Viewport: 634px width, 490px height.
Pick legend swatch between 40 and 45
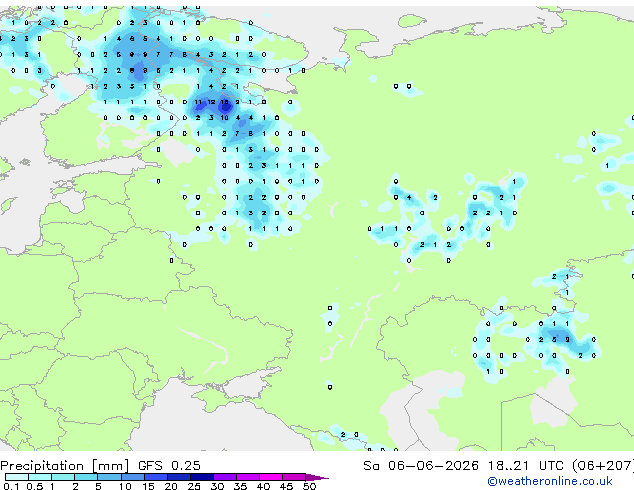271,477
